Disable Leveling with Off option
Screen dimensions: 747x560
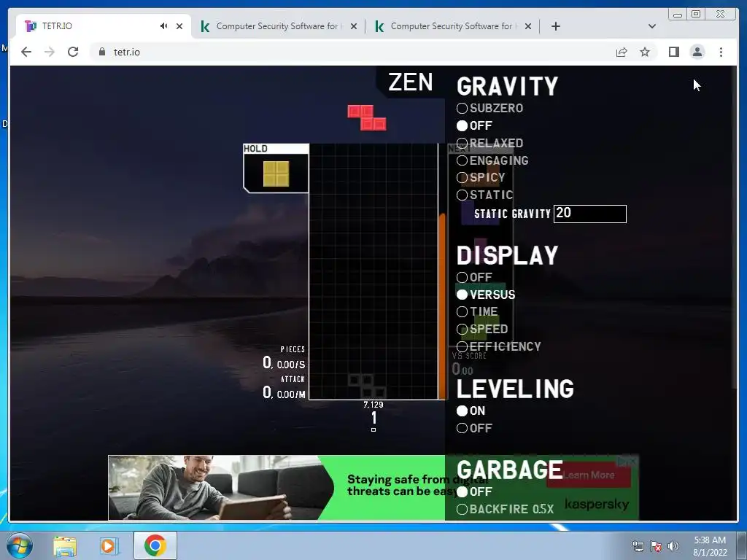pyautogui.click(x=474, y=428)
